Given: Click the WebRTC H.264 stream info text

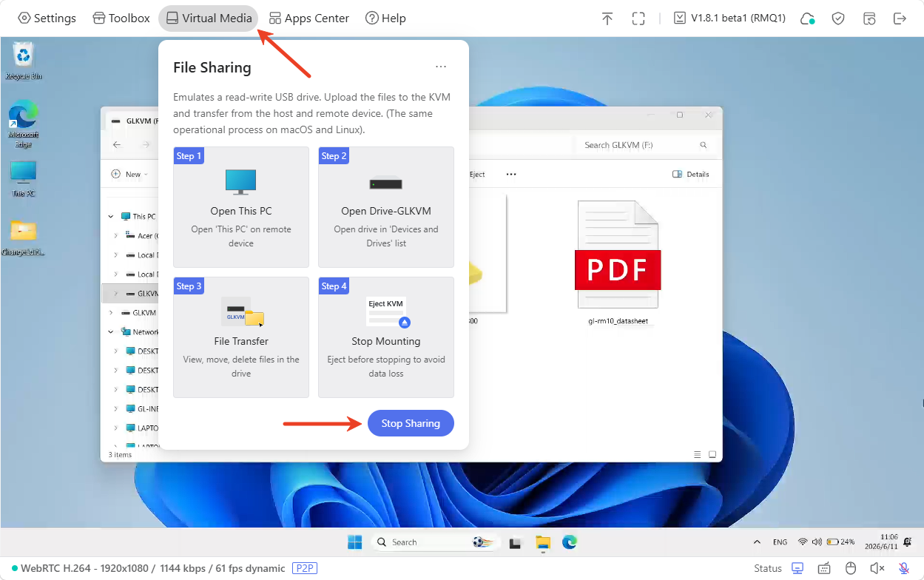Looking at the screenshot, I should [152, 568].
